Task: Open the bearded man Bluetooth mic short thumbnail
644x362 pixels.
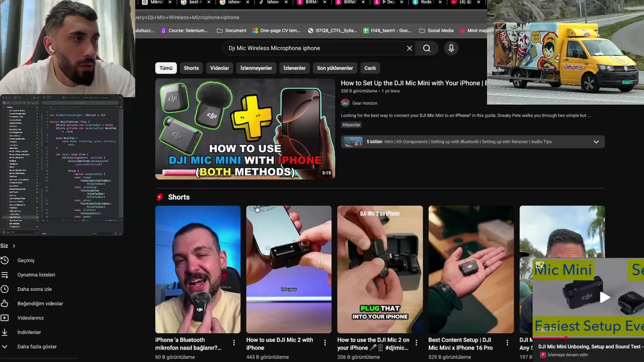Action: pyautogui.click(x=198, y=269)
